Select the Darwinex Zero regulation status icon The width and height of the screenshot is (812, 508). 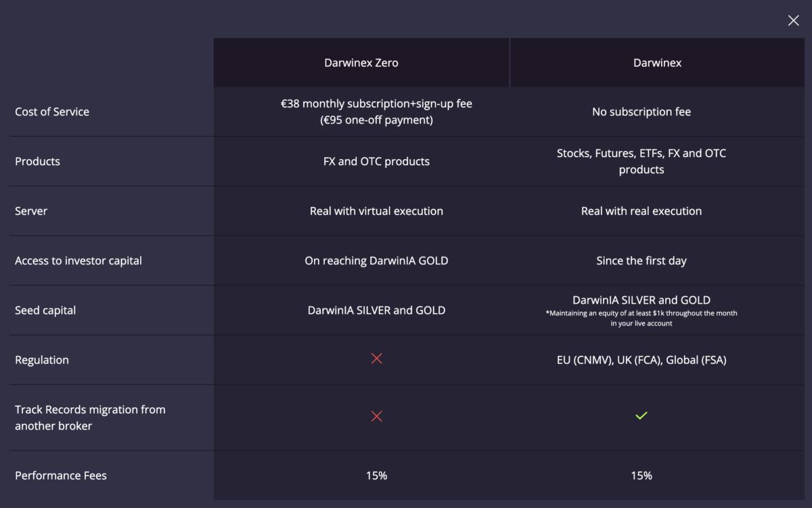click(376, 359)
